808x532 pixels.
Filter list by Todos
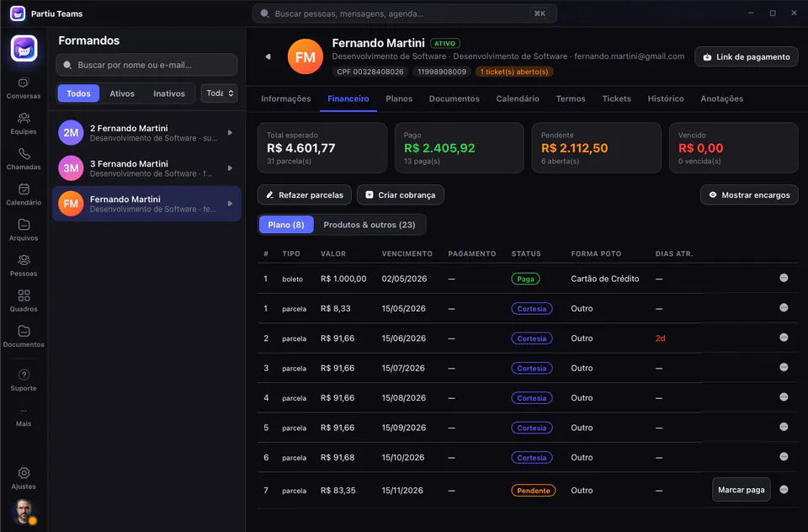(x=78, y=93)
